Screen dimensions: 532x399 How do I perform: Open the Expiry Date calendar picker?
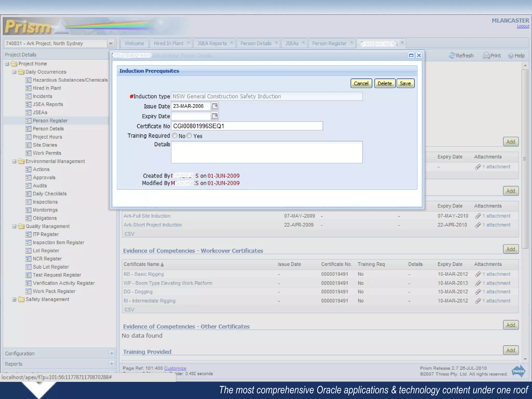point(215,116)
